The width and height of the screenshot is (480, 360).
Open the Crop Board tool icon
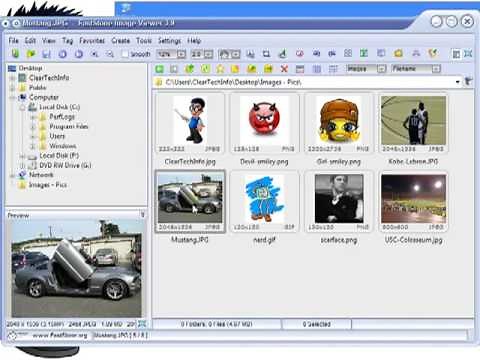[266, 54]
